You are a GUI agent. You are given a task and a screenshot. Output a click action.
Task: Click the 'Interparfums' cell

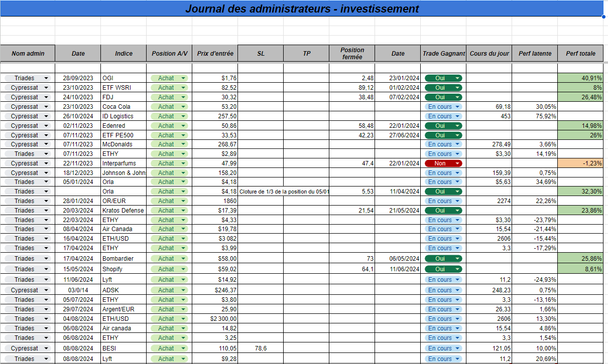[x=124, y=163]
